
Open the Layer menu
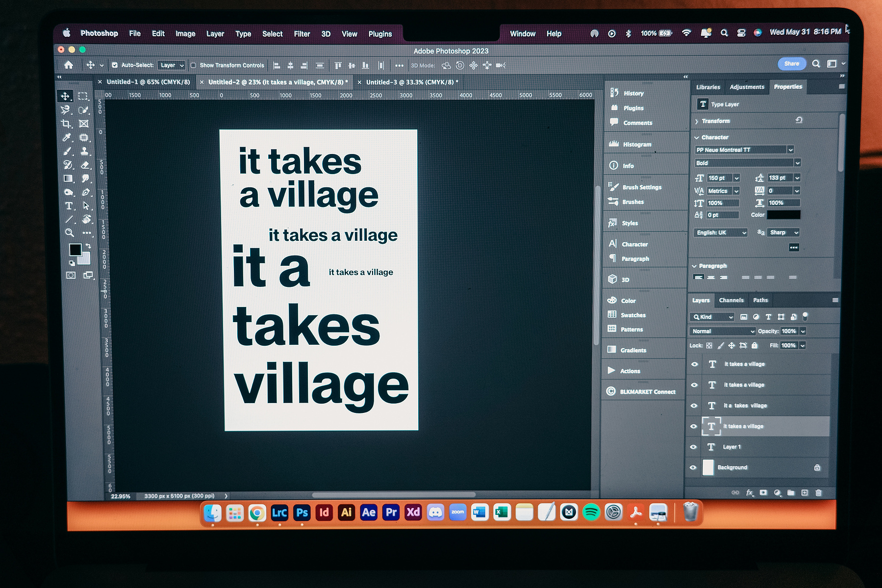point(215,34)
